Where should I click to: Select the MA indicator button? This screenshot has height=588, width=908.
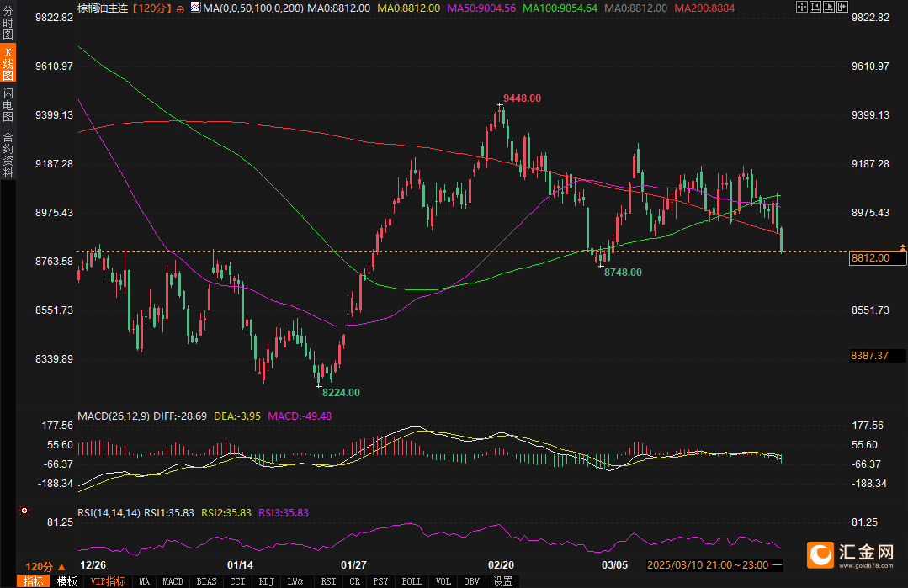click(144, 581)
